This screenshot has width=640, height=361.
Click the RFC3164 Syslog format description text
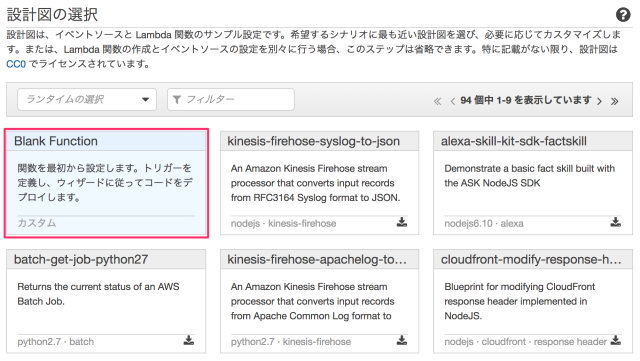click(316, 183)
